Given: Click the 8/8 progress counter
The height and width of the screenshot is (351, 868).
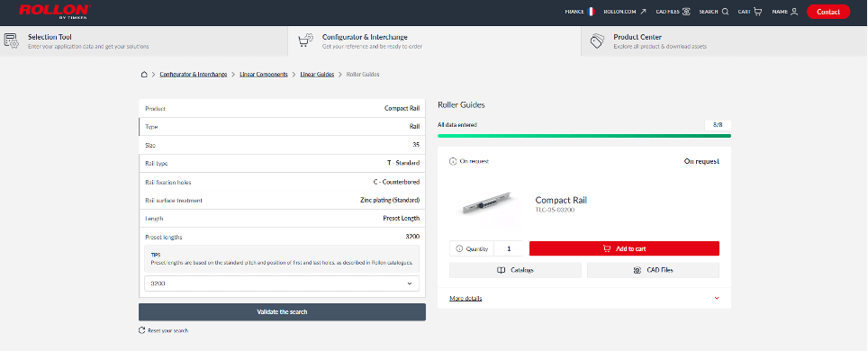Looking at the screenshot, I should pos(718,125).
